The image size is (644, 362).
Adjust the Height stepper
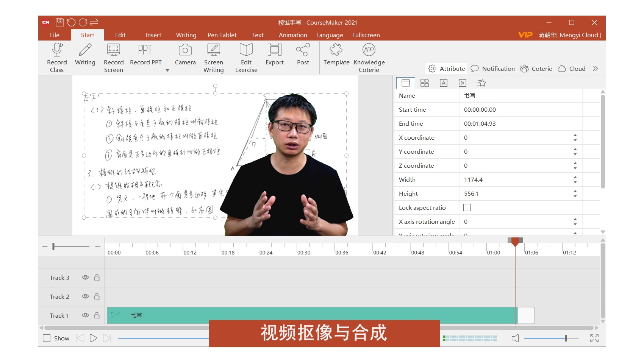pos(575,193)
